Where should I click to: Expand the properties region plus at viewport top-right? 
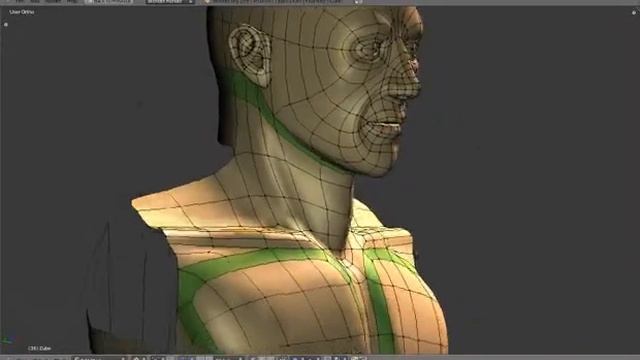click(633, 13)
